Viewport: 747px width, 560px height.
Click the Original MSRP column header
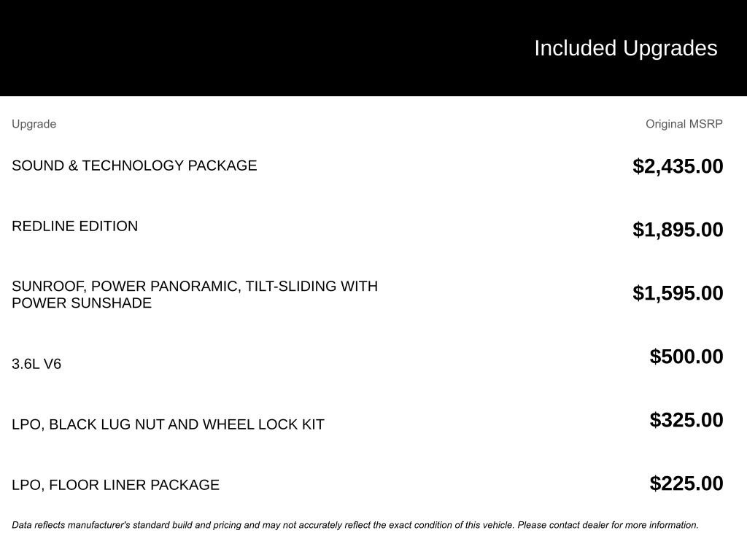[684, 124]
